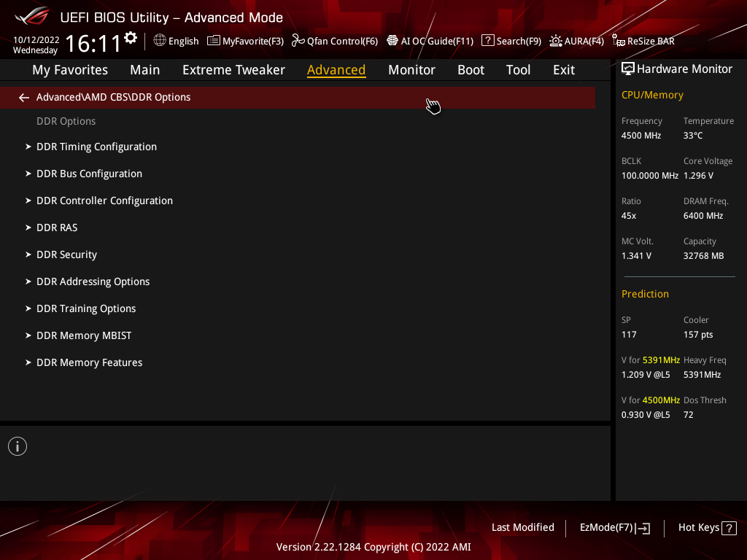Expand DDR Addressing Options arrow
Image resolution: width=747 pixels, height=560 pixels.
point(28,281)
